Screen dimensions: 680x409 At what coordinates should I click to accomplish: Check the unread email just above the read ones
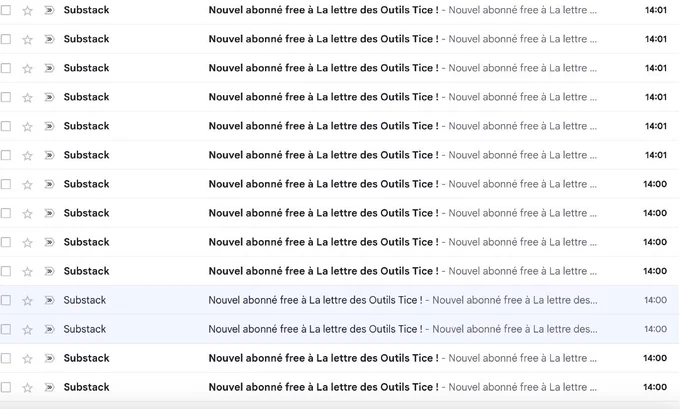click(6, 271)
